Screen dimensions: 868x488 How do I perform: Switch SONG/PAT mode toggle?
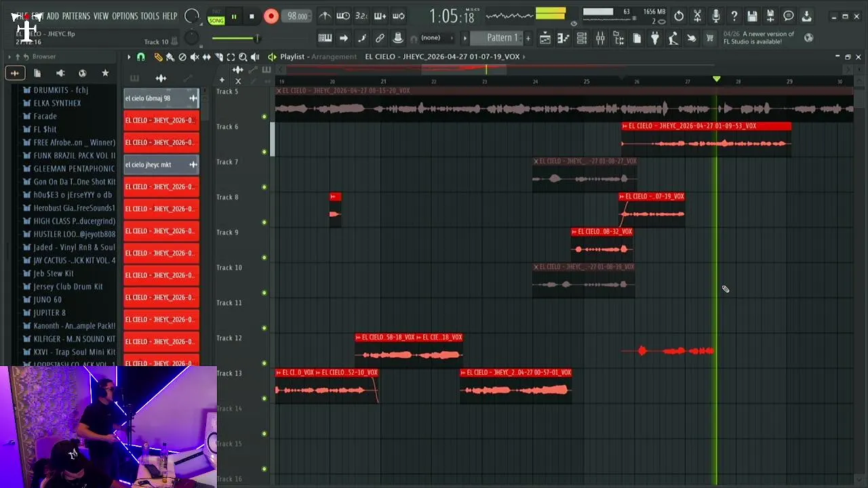pos(216,16)
